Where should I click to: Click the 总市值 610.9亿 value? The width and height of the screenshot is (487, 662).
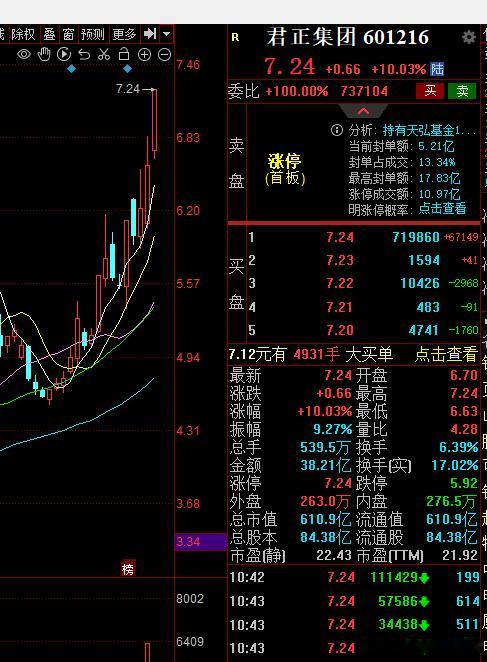[325, 519]
